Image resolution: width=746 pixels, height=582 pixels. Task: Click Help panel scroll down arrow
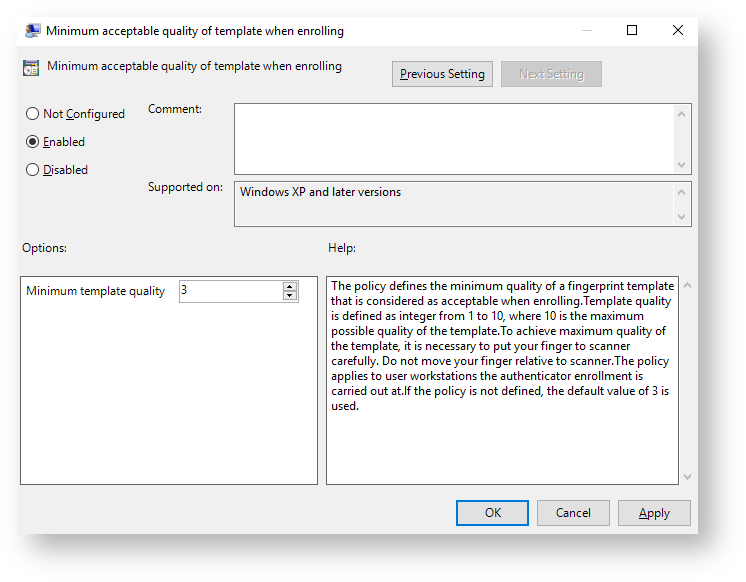pyautogui.click(x=686, y=477)
